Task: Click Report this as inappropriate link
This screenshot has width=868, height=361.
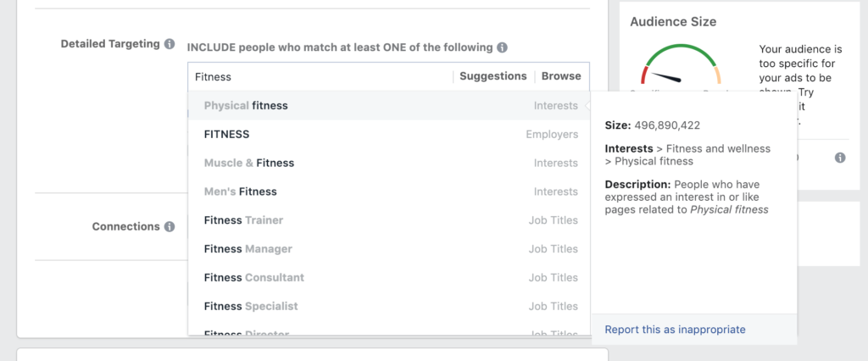Action: tap(675, 329)
